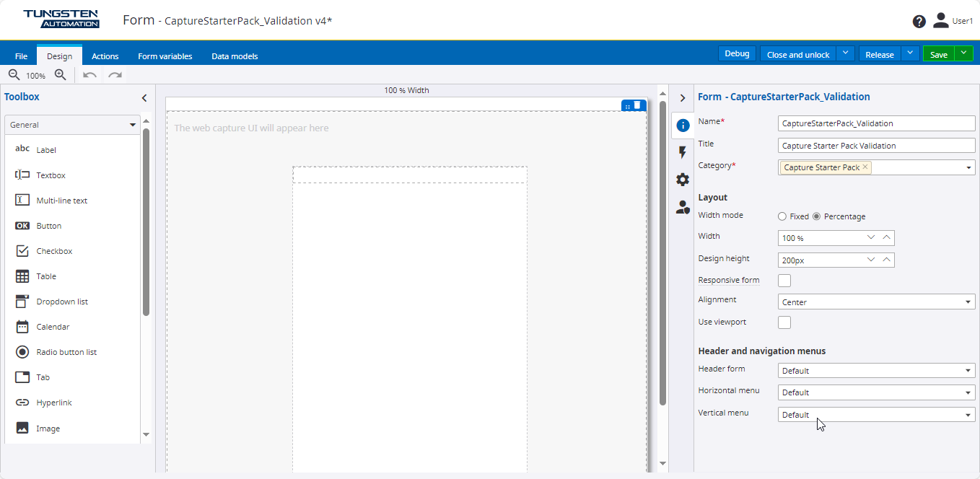This screenshot has width=980, height=479.
Task: Select the Fixed width mode radio button
Action: pos(782,216)
